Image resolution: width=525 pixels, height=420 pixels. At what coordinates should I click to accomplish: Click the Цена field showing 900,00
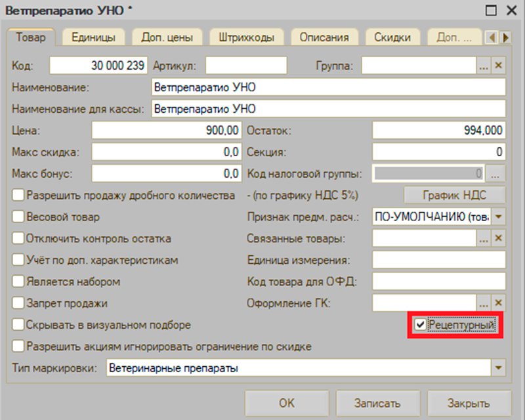167,131
